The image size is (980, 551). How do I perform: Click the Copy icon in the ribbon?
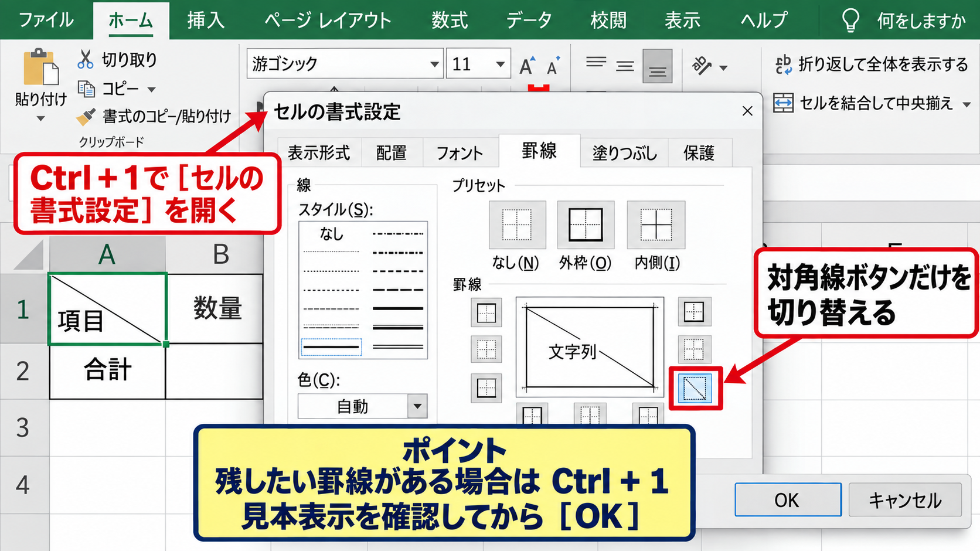tap(86, 89)
